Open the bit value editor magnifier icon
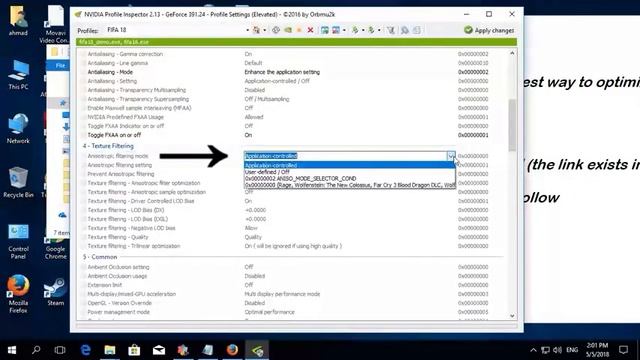 coord(404,30)
